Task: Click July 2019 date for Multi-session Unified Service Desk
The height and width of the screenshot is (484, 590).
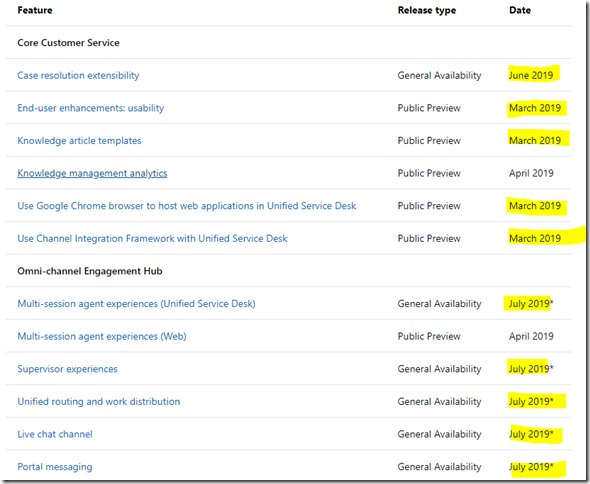Action: coord(531,304)
